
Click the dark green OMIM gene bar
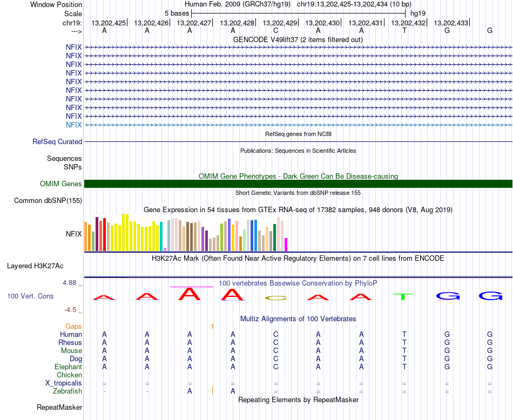point(298,184)
